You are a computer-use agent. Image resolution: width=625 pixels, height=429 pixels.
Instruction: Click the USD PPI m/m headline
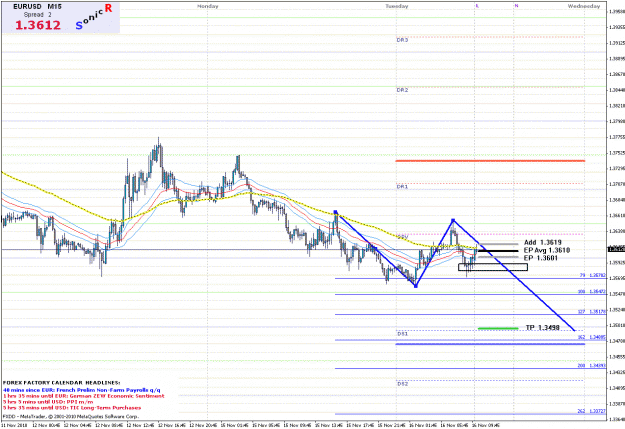[x=48, y=402]
